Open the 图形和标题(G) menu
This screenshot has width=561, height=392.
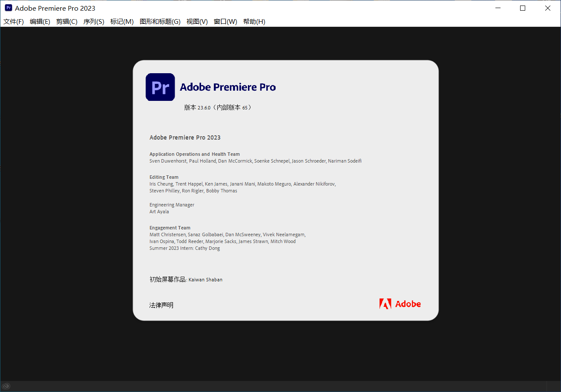[x=160, y=22]
